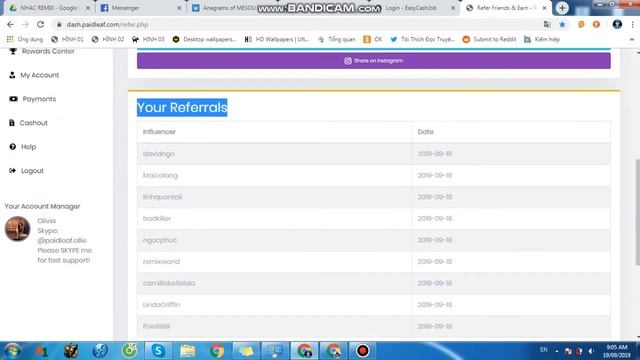
Task: Select referral row linhquantali
Action: point(373,197)
